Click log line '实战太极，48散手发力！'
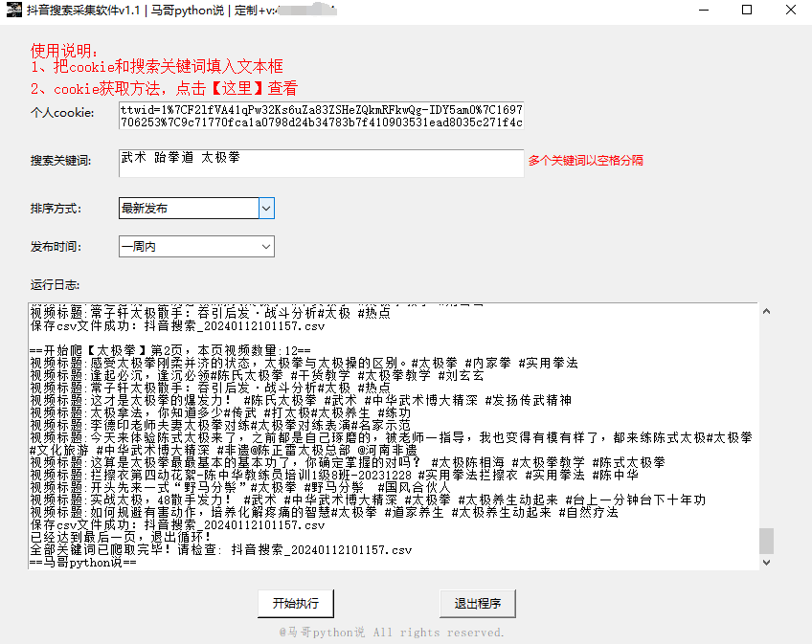 (368, 500)
